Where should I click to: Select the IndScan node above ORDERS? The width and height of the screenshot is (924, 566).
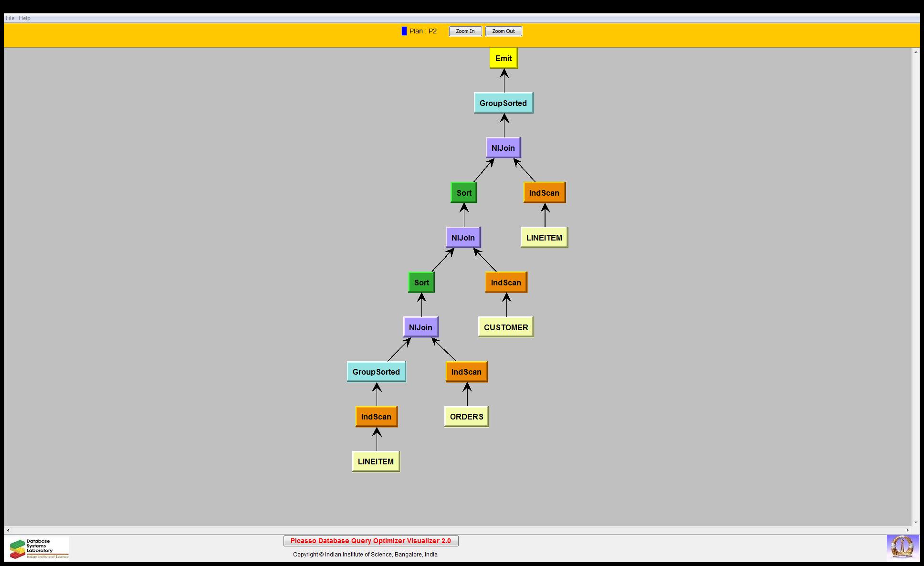466,372
